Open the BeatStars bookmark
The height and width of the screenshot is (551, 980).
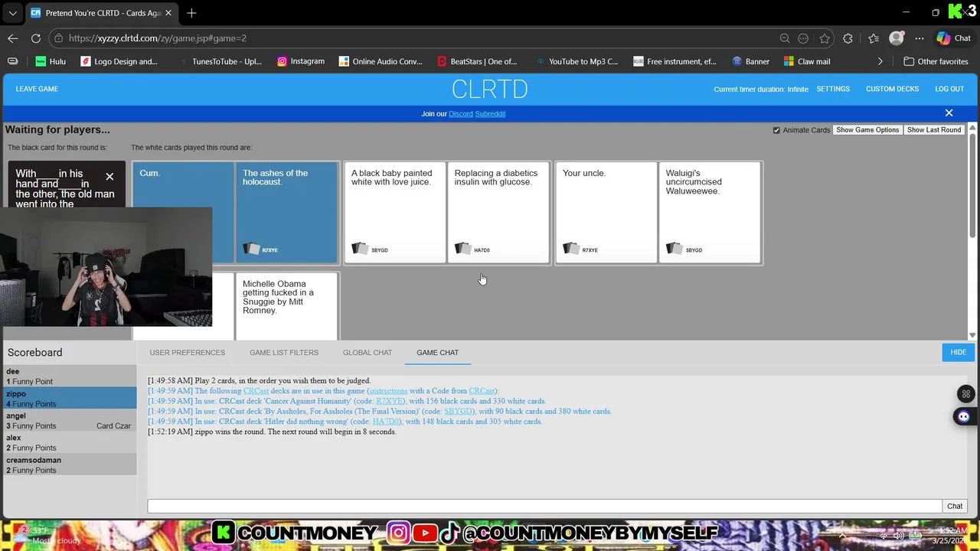477,61
